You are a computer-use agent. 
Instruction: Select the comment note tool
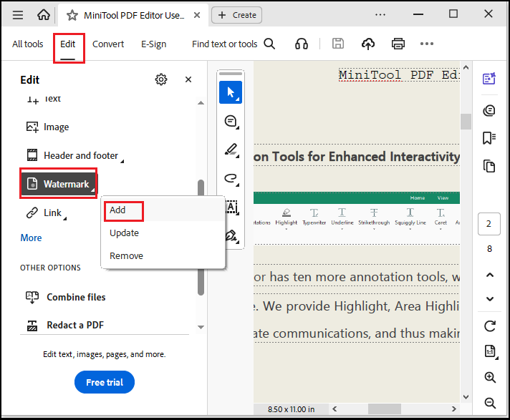(x=231, y=122)
